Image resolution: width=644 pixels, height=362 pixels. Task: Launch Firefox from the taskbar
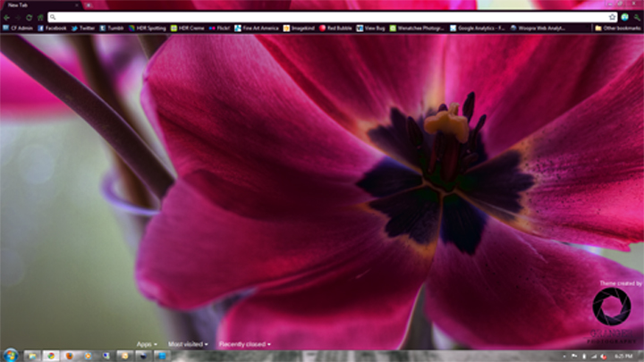tap(68, 355)
